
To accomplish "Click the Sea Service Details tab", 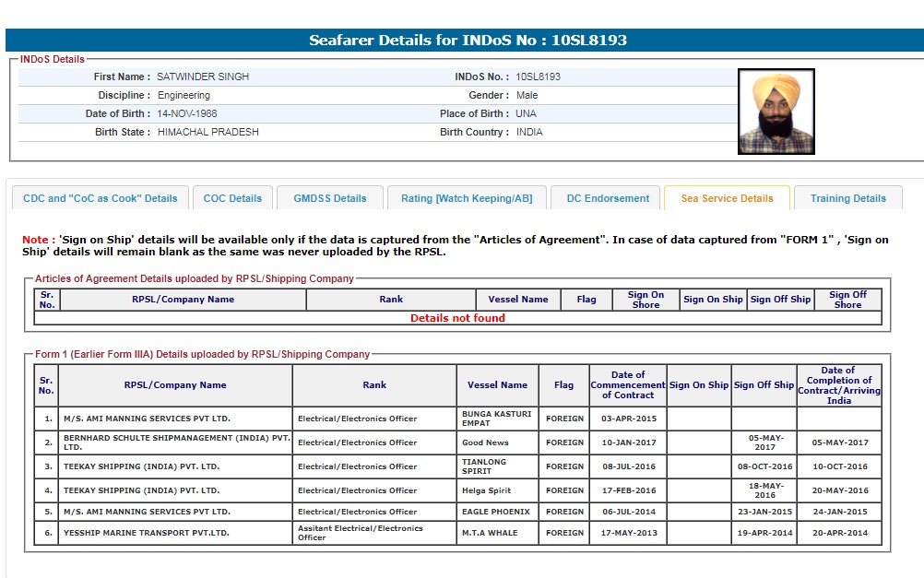I will 727,198.
